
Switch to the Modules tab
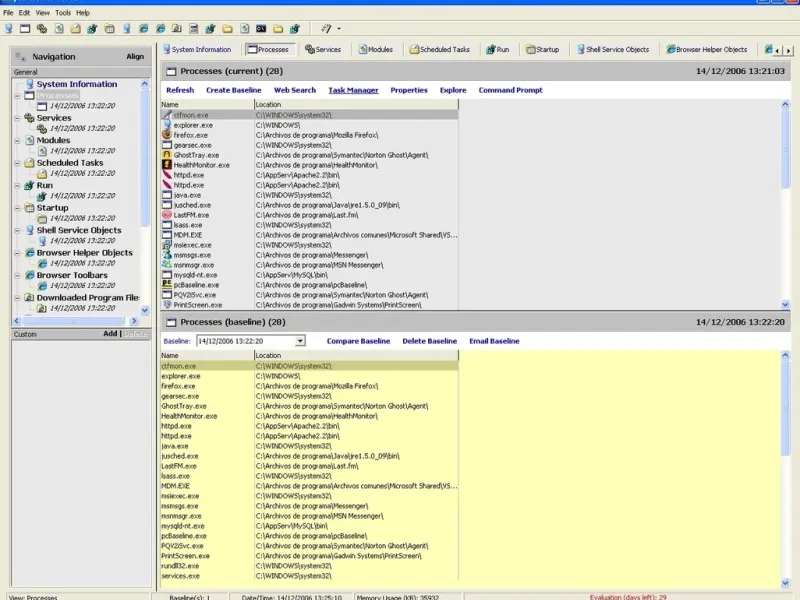(x=374, y=49)
